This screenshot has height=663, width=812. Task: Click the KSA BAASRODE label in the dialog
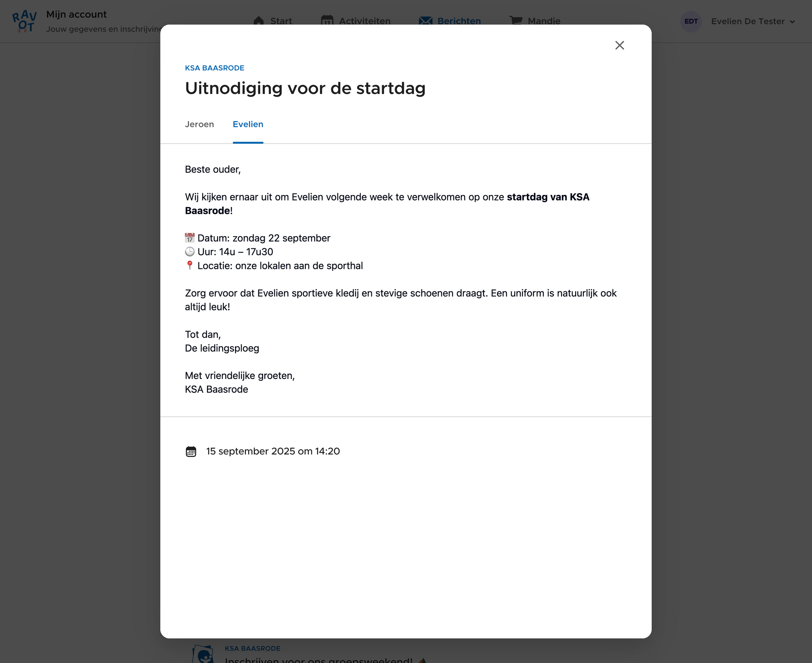point(214,68)
